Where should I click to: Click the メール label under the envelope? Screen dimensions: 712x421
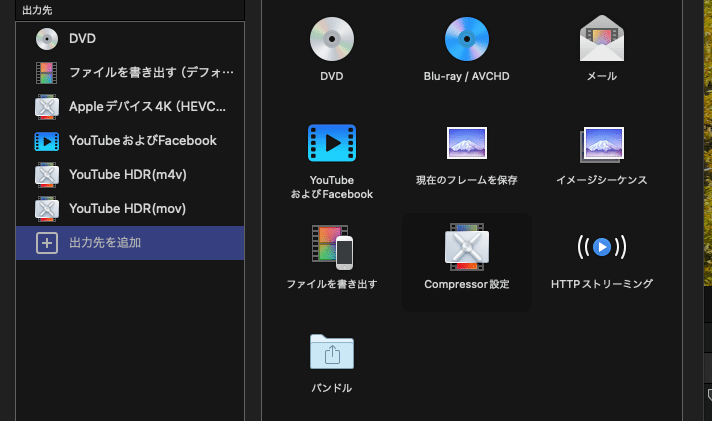(602, 76)
